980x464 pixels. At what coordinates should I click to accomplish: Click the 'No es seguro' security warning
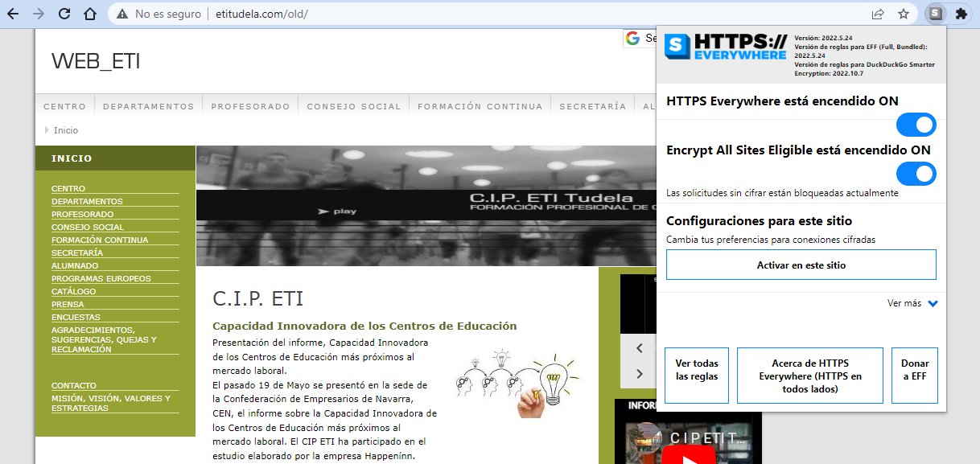point(158,14)
